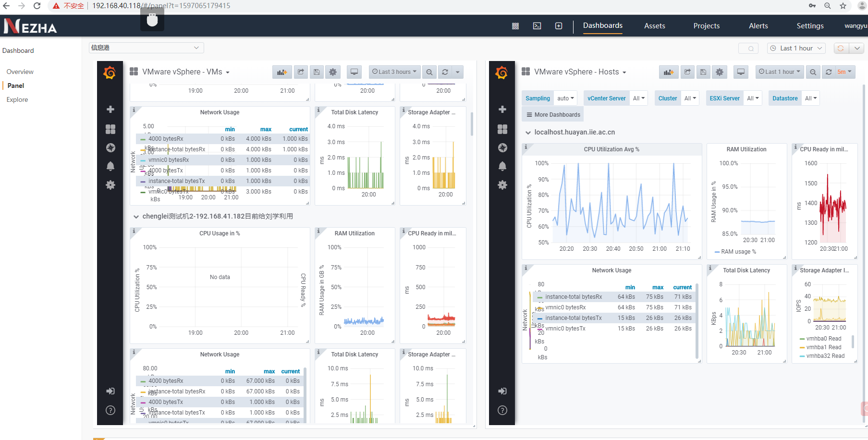Click the dashboard search input box

point(748,48)
